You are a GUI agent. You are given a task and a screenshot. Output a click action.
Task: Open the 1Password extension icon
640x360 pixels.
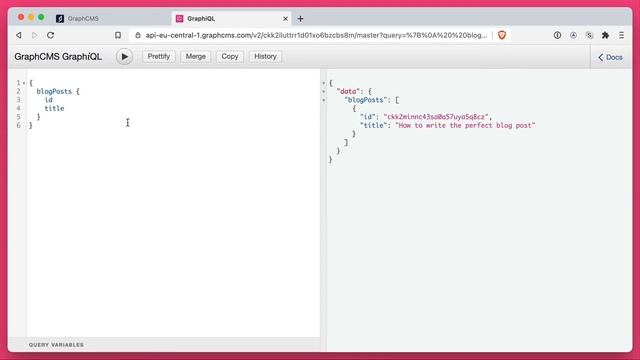(557, 36)
